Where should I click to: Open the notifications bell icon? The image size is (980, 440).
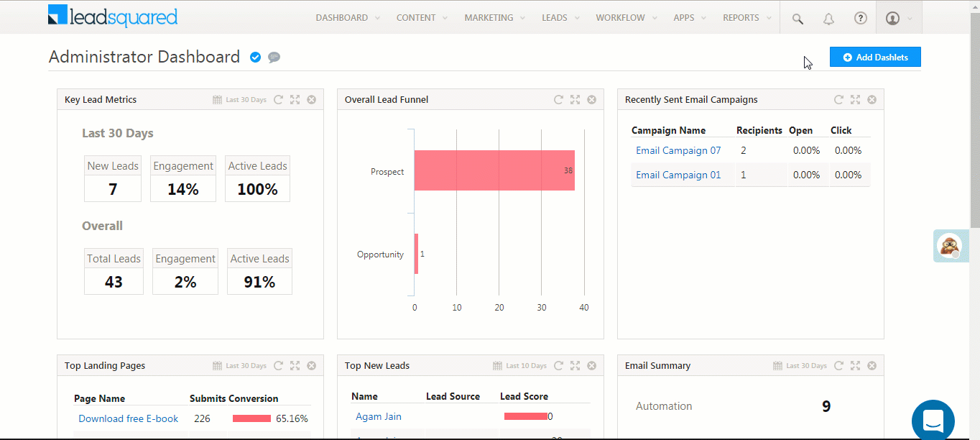click(x=828, y=19)
